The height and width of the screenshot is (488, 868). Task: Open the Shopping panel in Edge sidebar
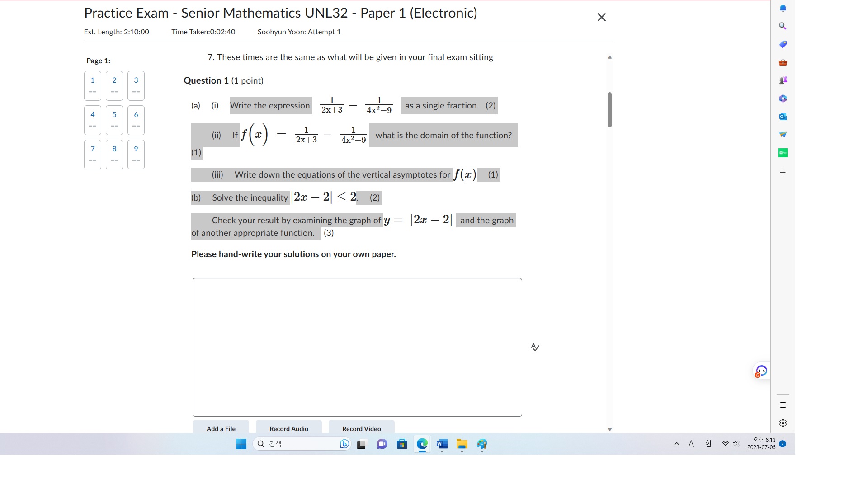tap(783, 44)
